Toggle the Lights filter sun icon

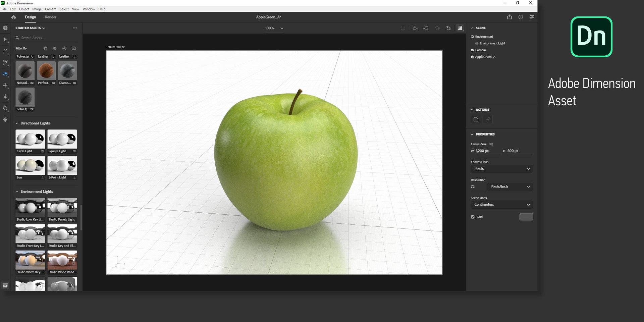64,48
